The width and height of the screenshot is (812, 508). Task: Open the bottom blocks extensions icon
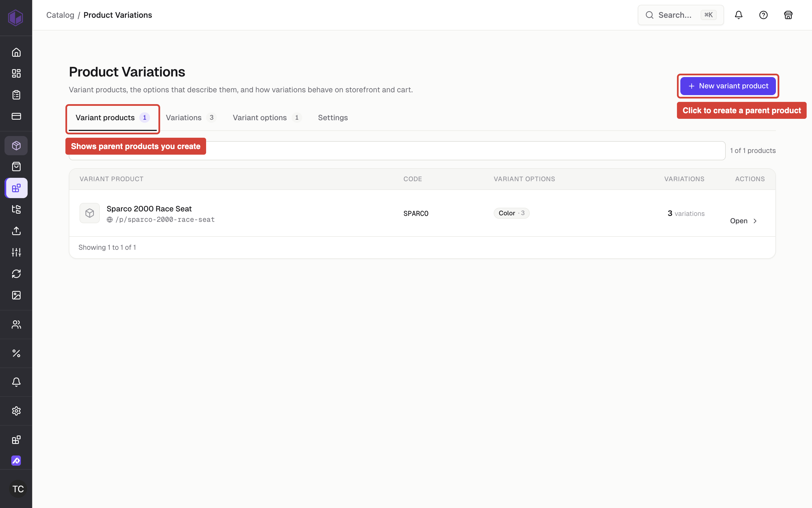[16, 440]
